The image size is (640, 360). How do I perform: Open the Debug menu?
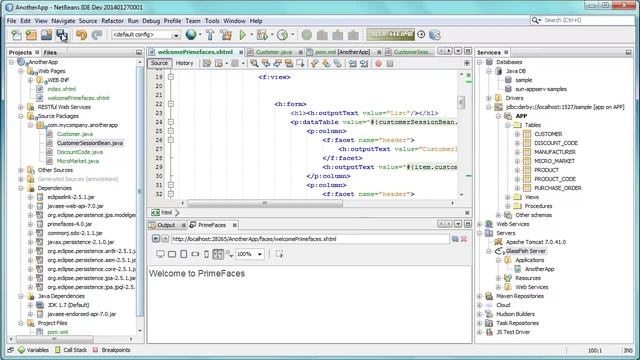coord(151,21)
